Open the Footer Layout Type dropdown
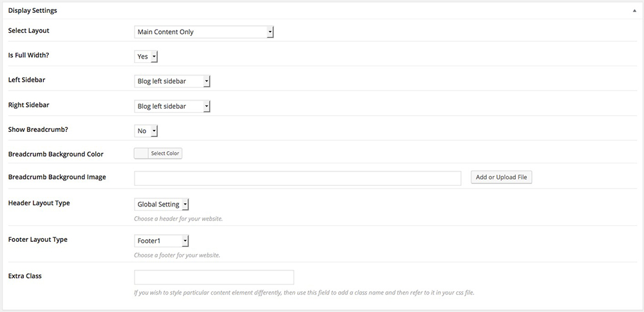This screenshot has width=644, height=312. tap(162, 241)
